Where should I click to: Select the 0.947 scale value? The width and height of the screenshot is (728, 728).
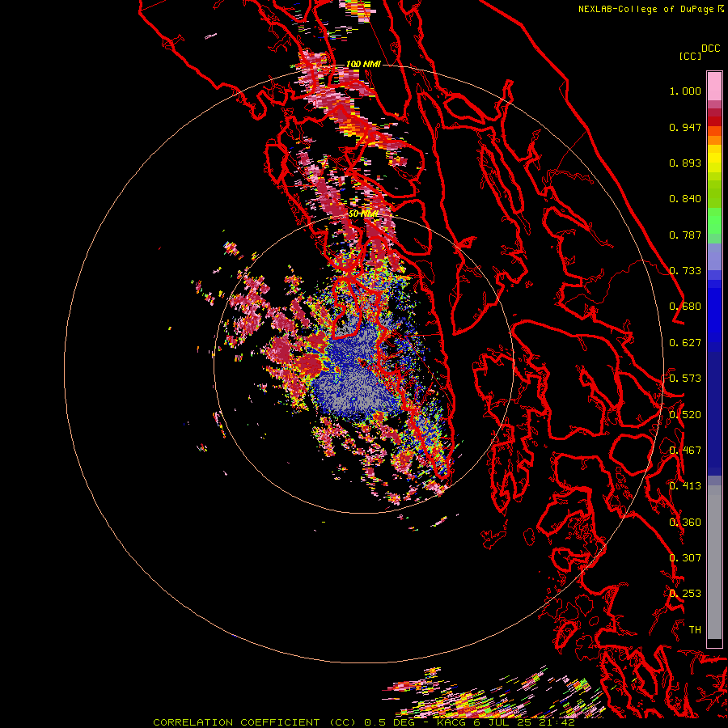click(685, 127)
